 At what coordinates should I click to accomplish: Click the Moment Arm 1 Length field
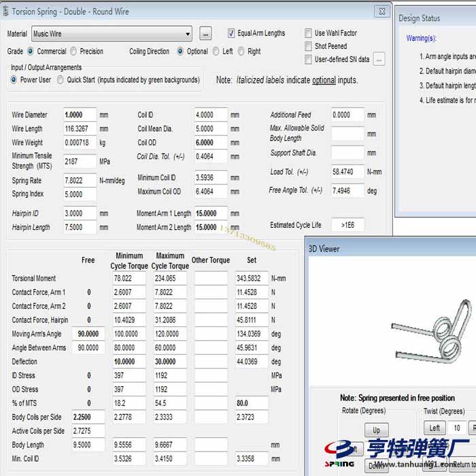211,214
